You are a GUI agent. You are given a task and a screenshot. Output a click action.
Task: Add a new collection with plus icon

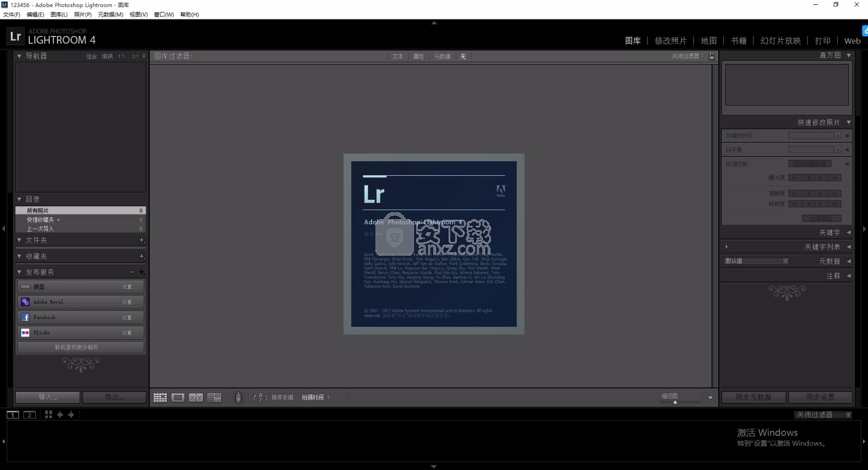point(142,256)
